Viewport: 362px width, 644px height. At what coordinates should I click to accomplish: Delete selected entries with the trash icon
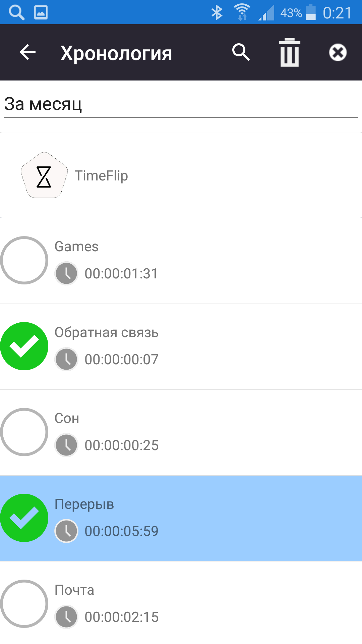pos(290,52)
